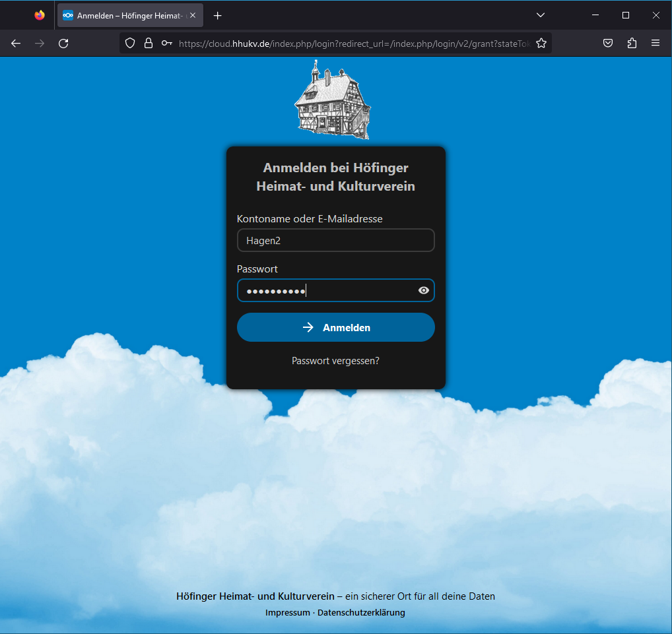Reload the page
The height and width of the screenshot is (634, 672).
(x=63, y=44)
